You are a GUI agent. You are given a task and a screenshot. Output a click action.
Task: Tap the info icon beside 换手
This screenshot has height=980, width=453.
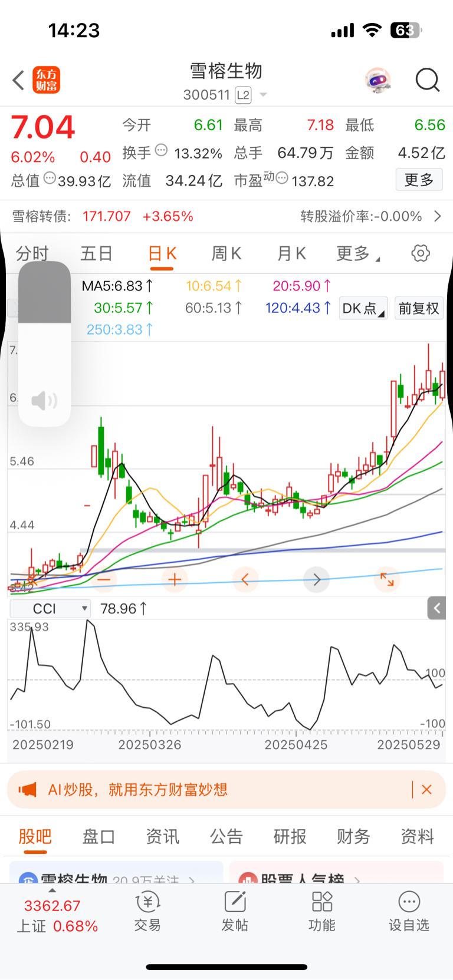tap(161, 150)
